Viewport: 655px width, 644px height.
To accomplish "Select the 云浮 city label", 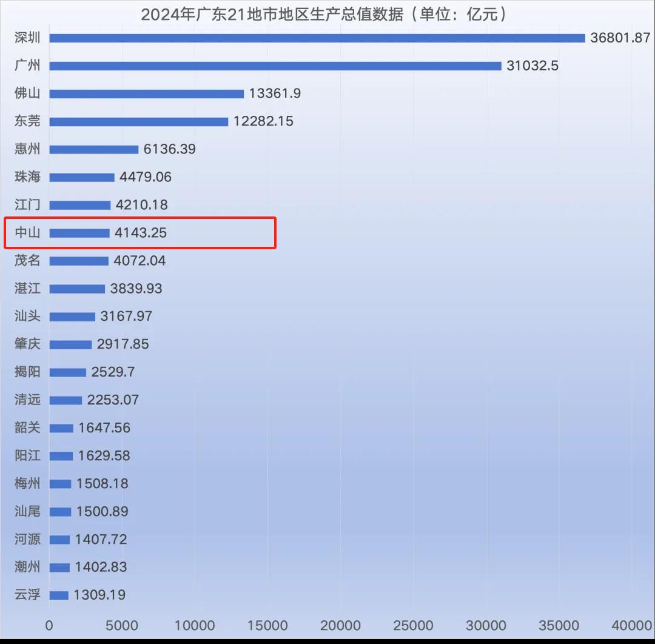I will (x=27, y=595).
